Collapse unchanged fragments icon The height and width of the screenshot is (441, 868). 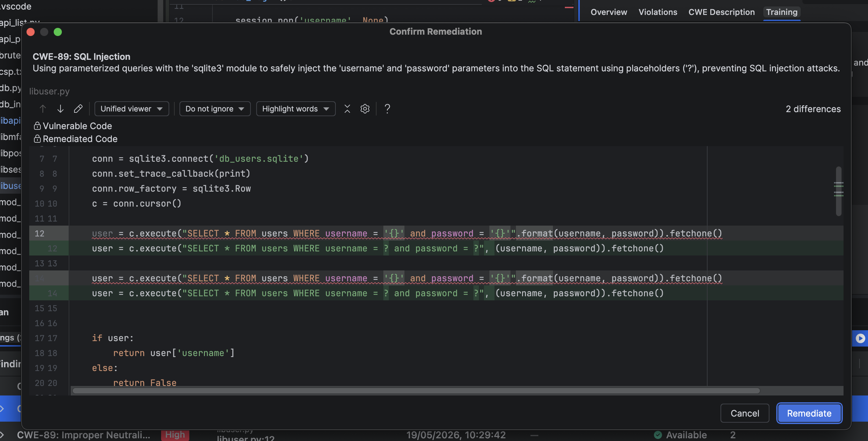pyautogui.click(x=347, y=109)
